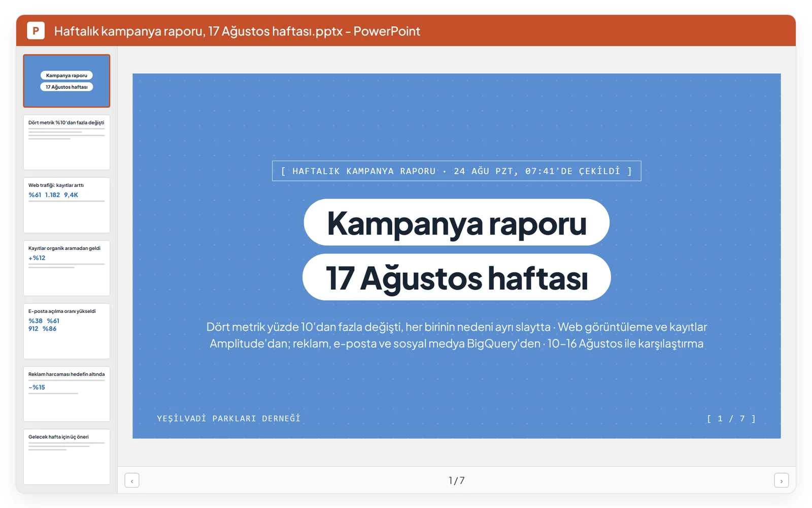Viewport: 812px width, 508px height.
Task: Select the 'Kayıtlar organik aramadan geldi' slide thumbnail
Action: [x=66, y=268]
